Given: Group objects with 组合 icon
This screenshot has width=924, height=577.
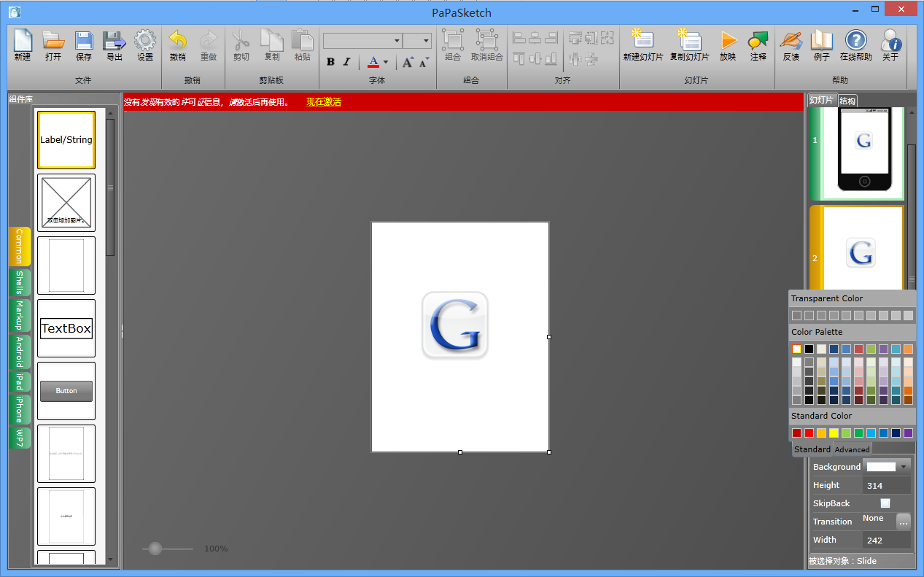Looking at the screenshot, I should coord(453,45).
